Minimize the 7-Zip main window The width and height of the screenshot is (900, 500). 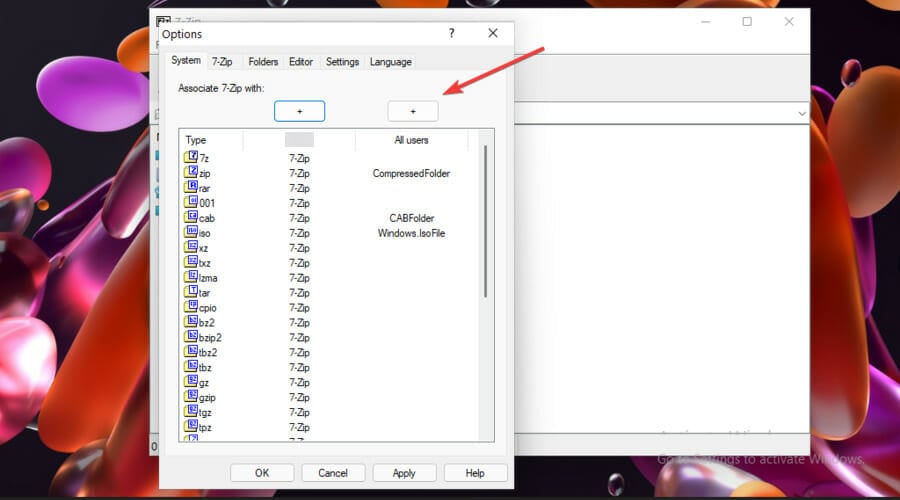coord(706,22)
